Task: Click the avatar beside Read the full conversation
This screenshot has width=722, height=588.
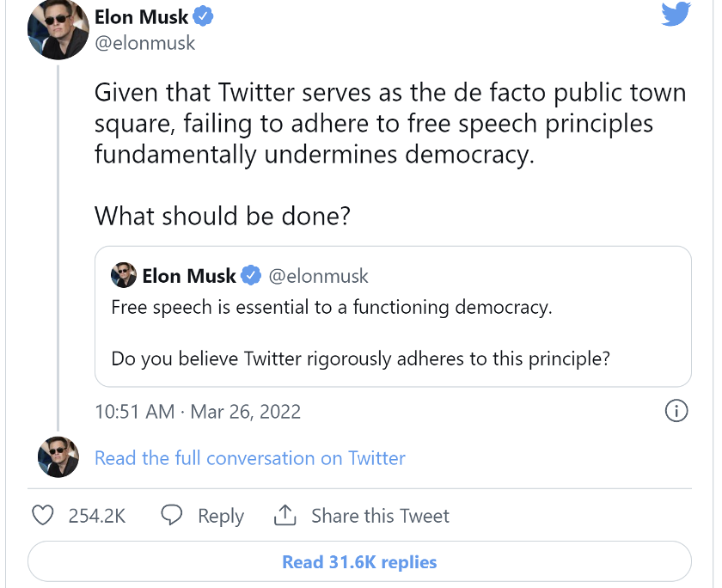Action: 58,457
